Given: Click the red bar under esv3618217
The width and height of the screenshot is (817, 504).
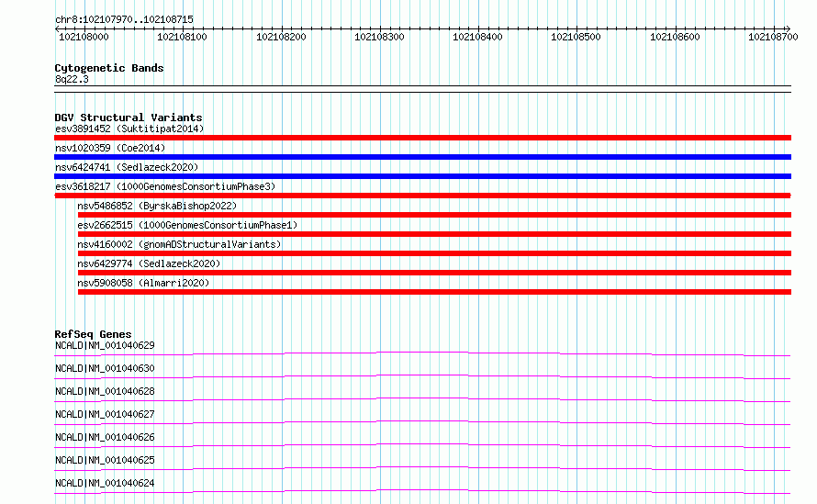Looking at the screenshot, I should [422, 196].
